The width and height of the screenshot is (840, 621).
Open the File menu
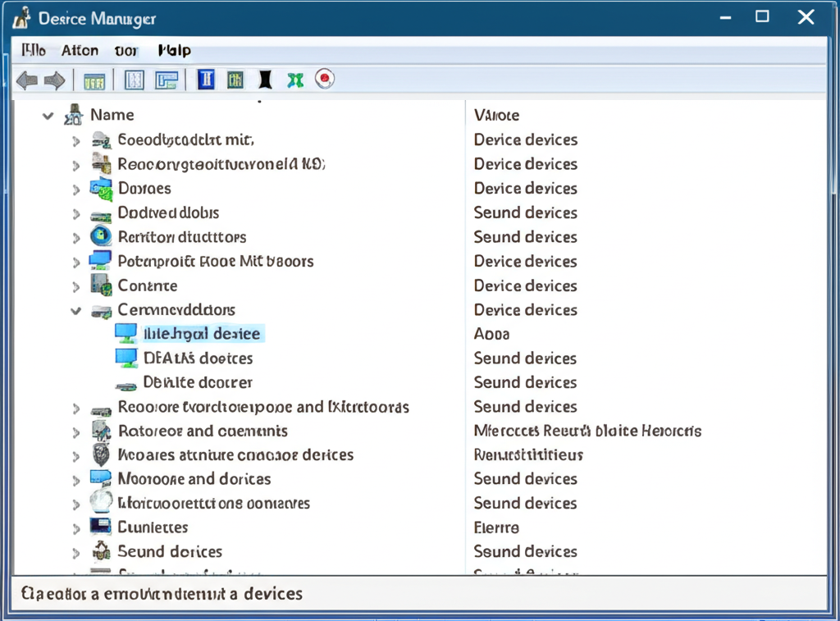tap(34, 50)
